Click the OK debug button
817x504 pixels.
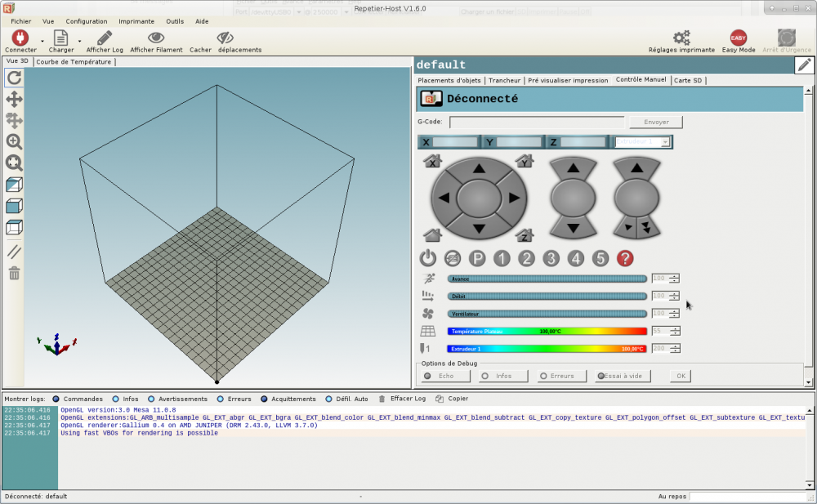681,376
